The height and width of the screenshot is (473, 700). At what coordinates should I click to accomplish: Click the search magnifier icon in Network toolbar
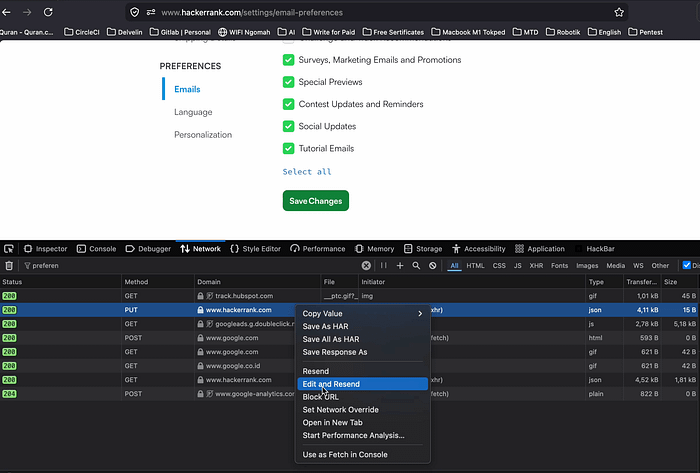point(416,266)
